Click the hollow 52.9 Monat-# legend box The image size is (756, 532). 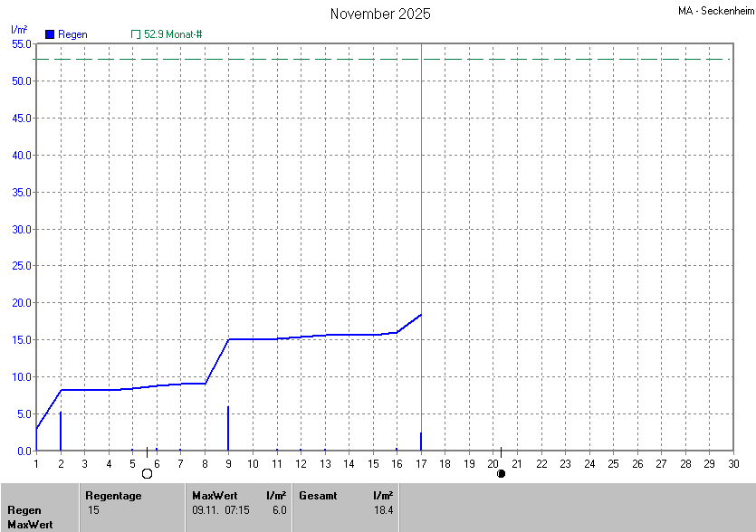(136, 34)
